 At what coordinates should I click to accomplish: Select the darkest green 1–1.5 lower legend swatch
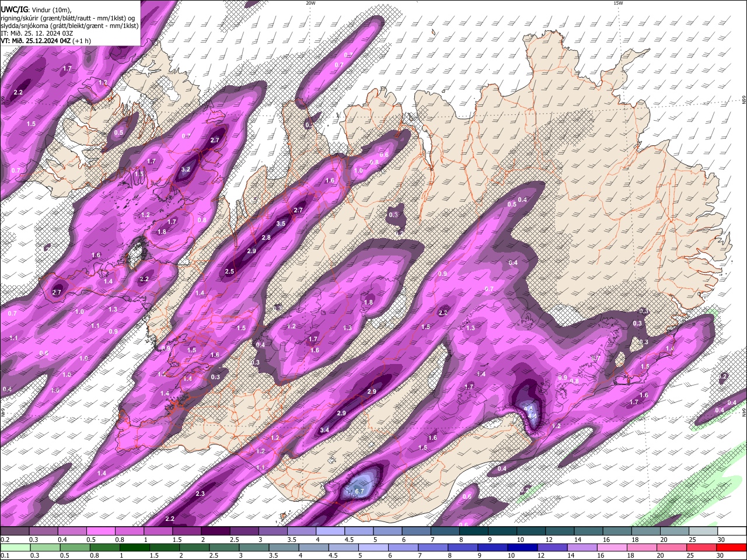click(x=134, y=548)
